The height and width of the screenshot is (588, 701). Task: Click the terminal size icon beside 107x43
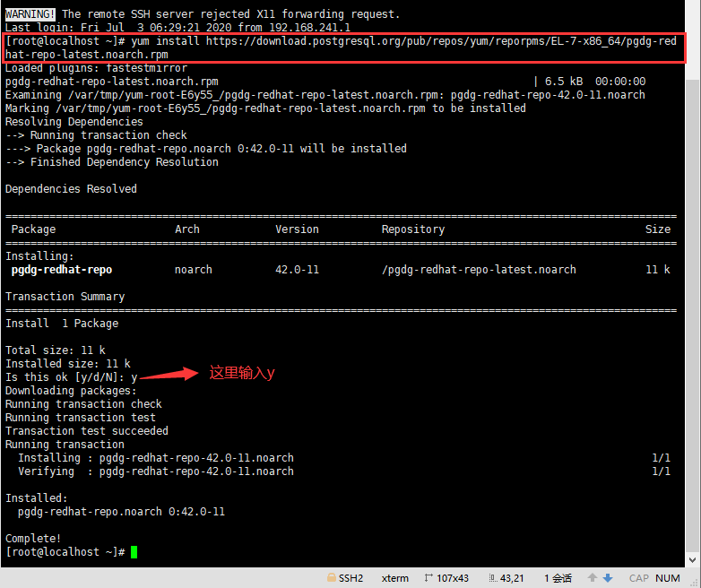[x=428, y=578]
